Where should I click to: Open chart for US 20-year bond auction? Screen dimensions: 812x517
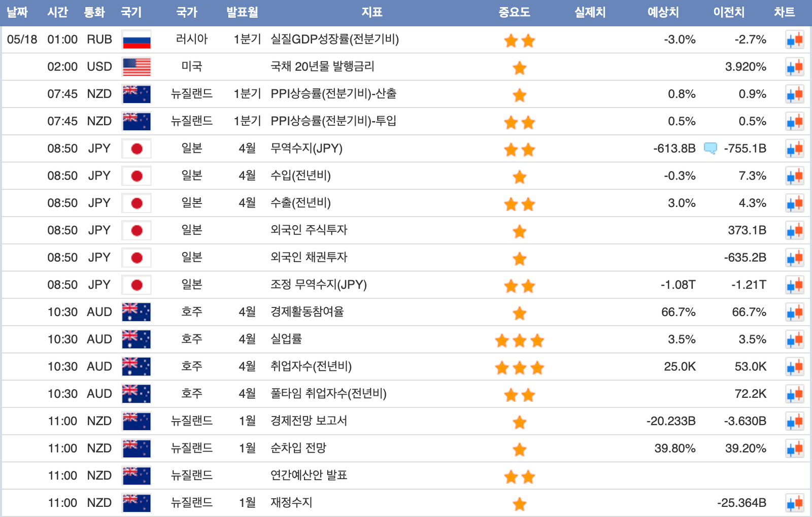pos(795,67)
